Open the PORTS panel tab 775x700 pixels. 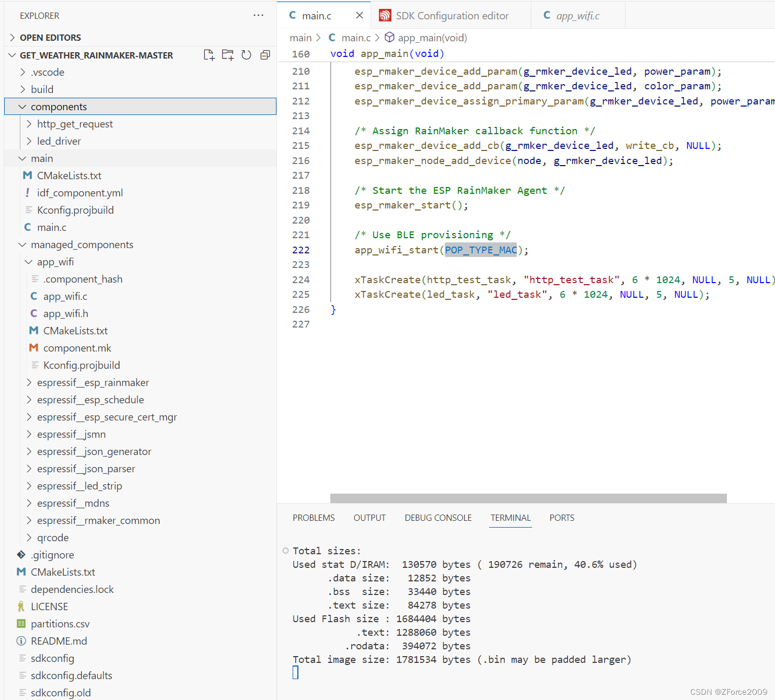tap(562, 518)
